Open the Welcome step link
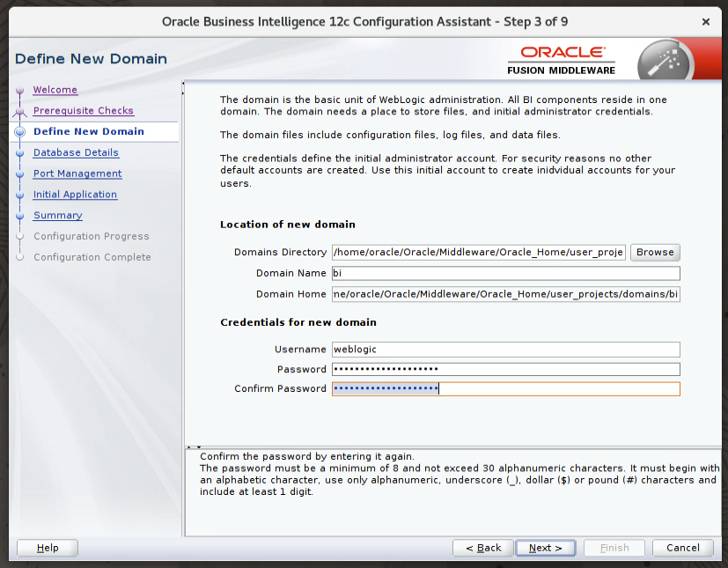This screenshot has width=728, height=568. pyautogui.click(x=55, y=90)
